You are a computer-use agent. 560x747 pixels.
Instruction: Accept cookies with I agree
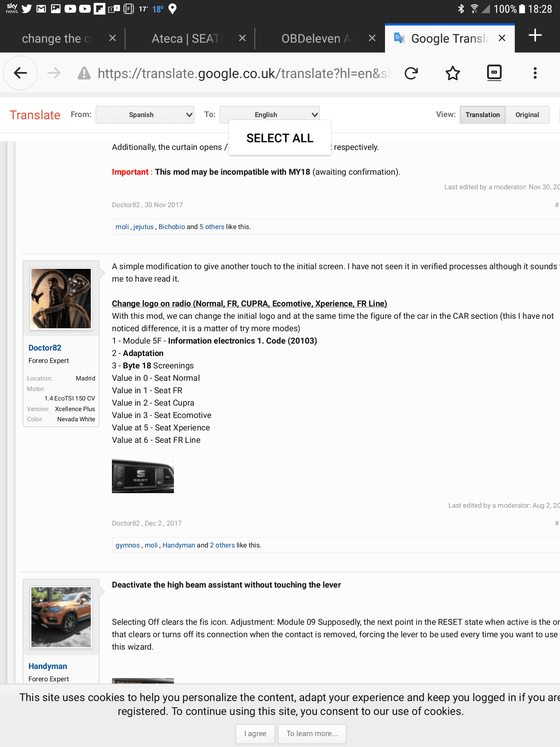point(255,734)
